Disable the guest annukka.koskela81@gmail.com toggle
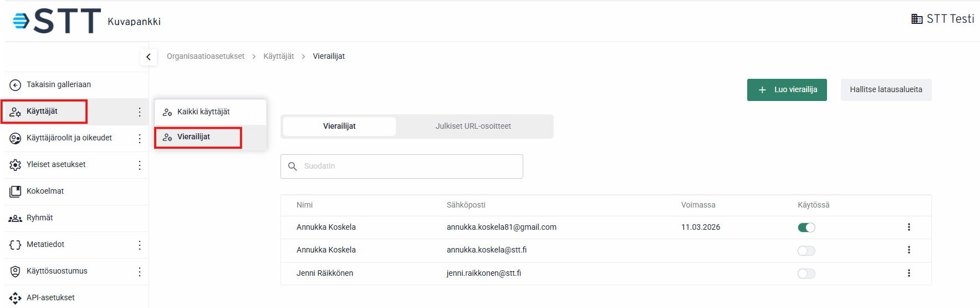The image size is (980, 308). coord(807,228)
